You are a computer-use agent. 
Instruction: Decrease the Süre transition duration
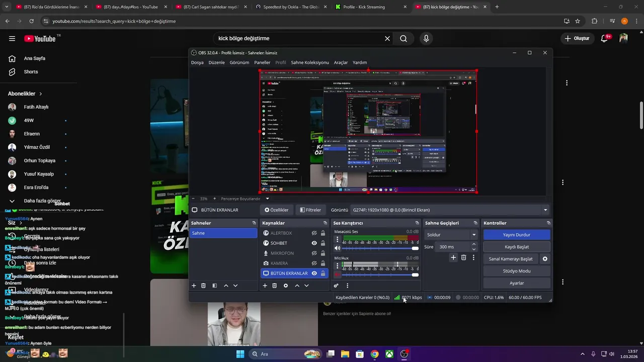pyautogui.click(x=474, y=249)
